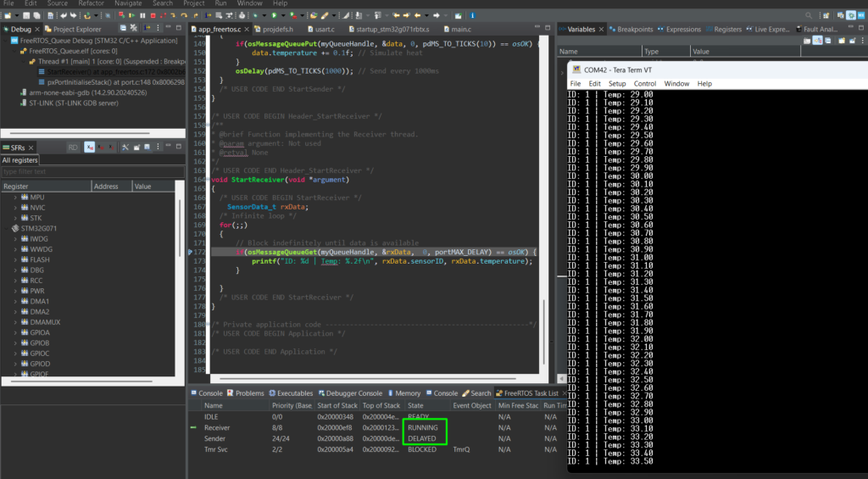Open the Navigate menu
The width and height of the screenshot is (868, 479).
(128, 3)
